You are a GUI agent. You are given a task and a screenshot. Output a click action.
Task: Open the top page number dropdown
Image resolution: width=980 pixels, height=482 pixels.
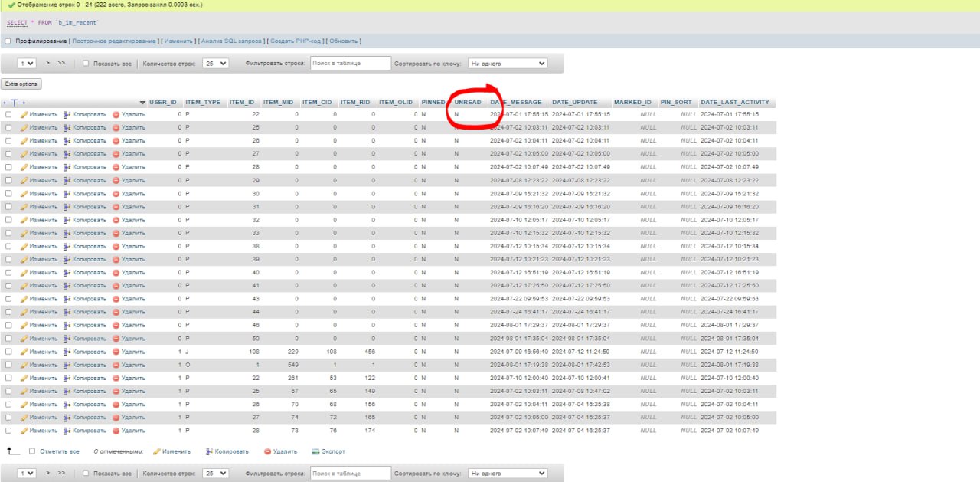coord(28,64)
